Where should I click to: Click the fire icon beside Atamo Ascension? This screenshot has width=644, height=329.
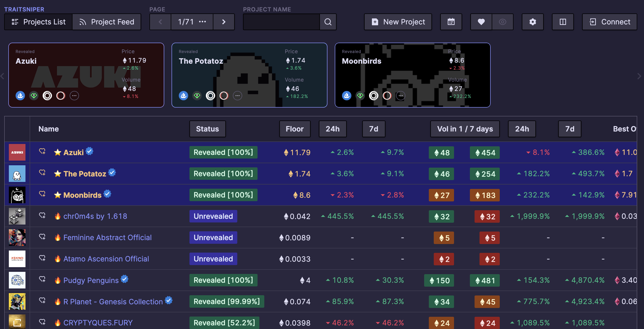tap(57, 259)
